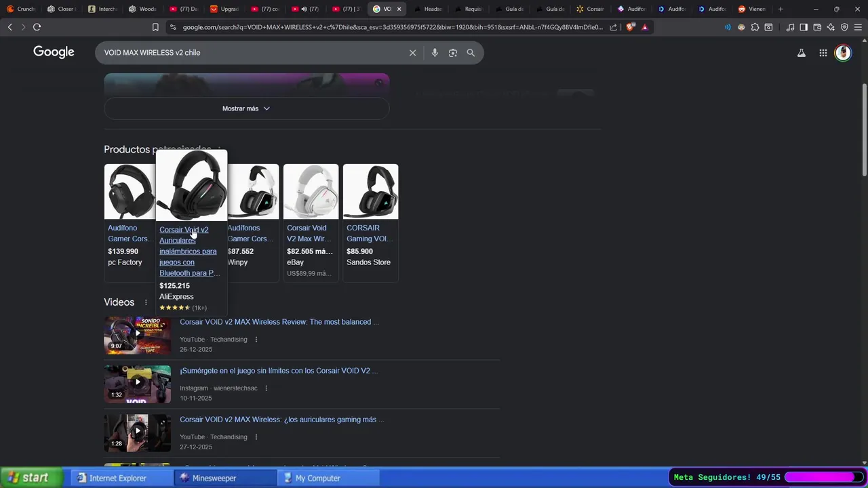Open eBay Corsair Void V2 Max listing
Viewport: 868px width, 488px height.
point(309,233)
